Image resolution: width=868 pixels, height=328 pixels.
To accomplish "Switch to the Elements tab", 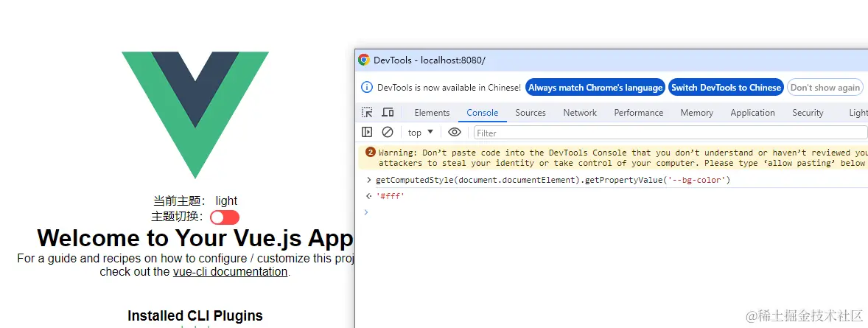I will pyautogui.click(x=432, y=113).
